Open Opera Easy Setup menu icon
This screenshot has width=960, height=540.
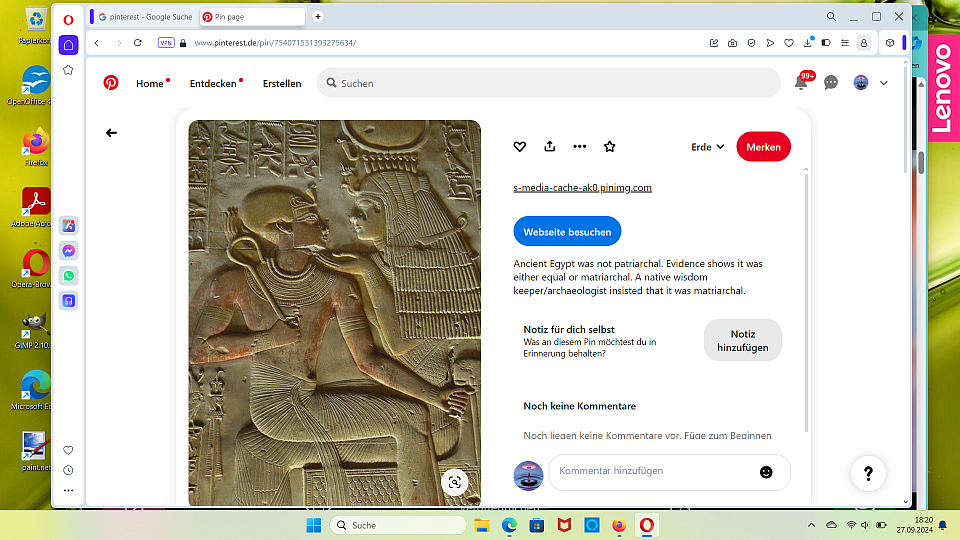(845, 43)
